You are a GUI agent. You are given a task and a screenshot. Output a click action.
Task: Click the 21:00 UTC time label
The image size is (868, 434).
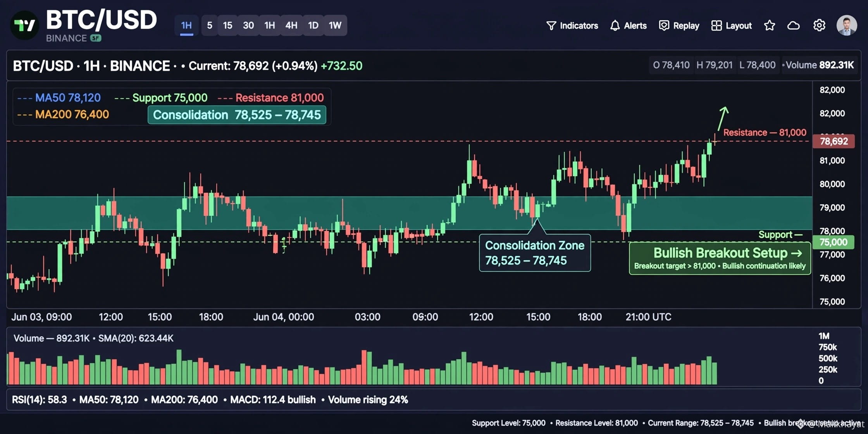point(648,317)
